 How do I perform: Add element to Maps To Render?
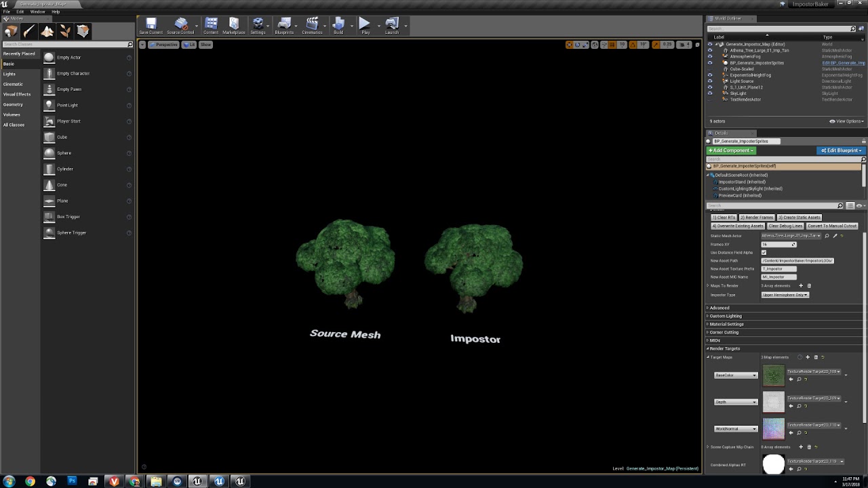801,285
